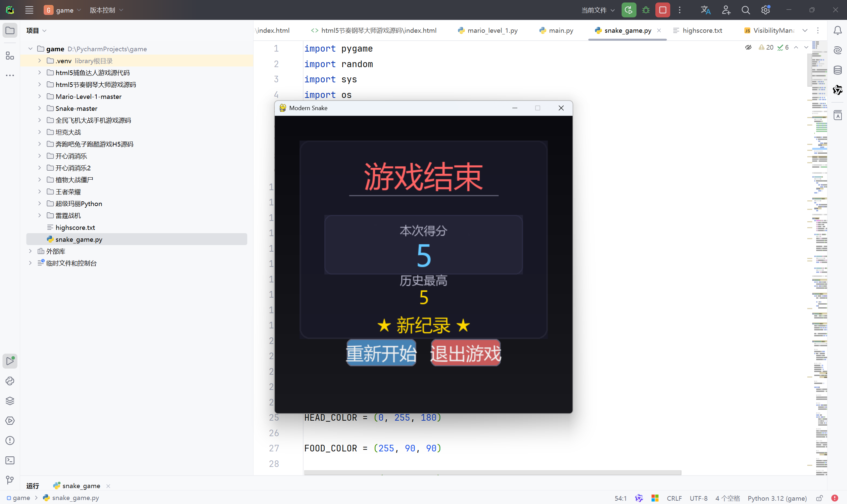
Task: Open the Debug bug icon
Action: point(645,10)
